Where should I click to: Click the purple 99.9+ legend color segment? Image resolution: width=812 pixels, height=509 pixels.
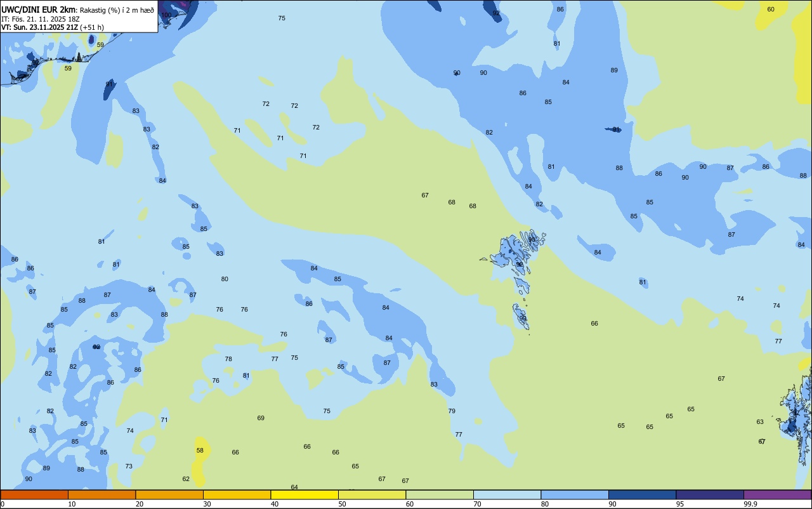777,494
